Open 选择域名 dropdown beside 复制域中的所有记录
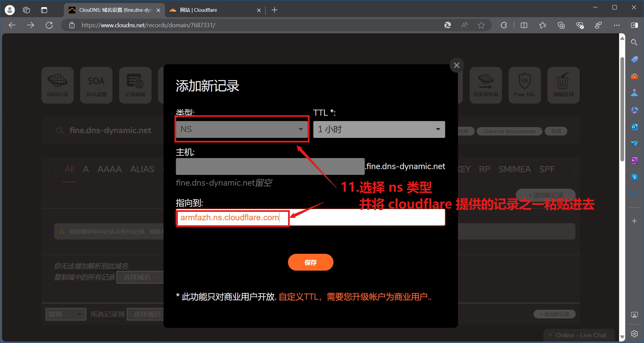This screenshot has height=343, width=644. [140, 277]
